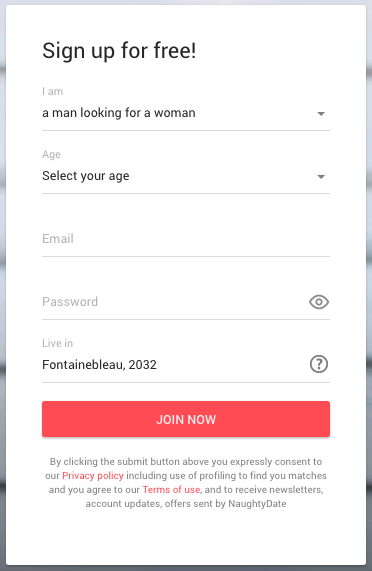
Task: Click the 'Sign up for free!' heading
Action: pos(119,51)
